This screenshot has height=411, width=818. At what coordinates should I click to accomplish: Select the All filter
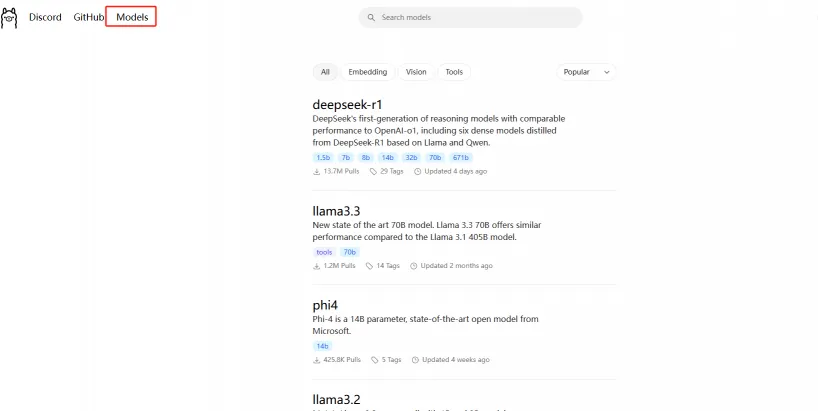[x=325, y=72]
